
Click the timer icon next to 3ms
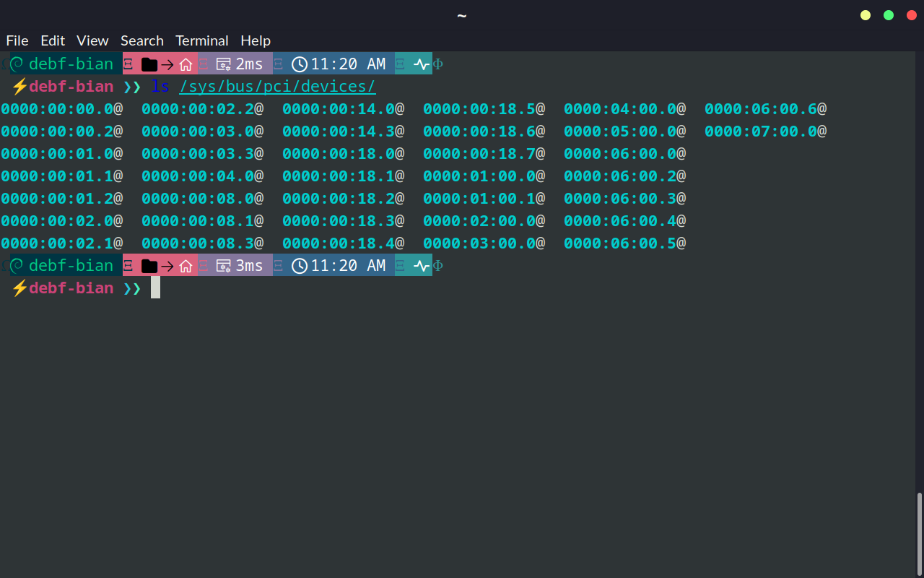click(x=224, y=266)
